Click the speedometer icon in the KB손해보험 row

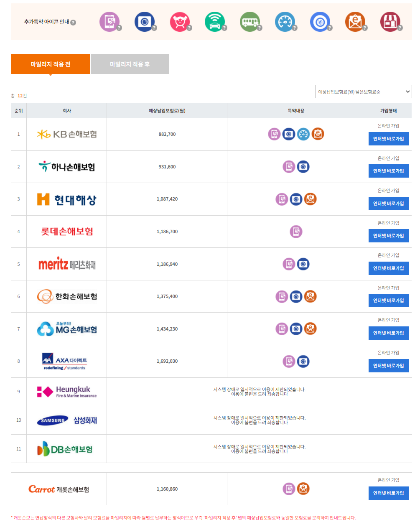(303, 134)
